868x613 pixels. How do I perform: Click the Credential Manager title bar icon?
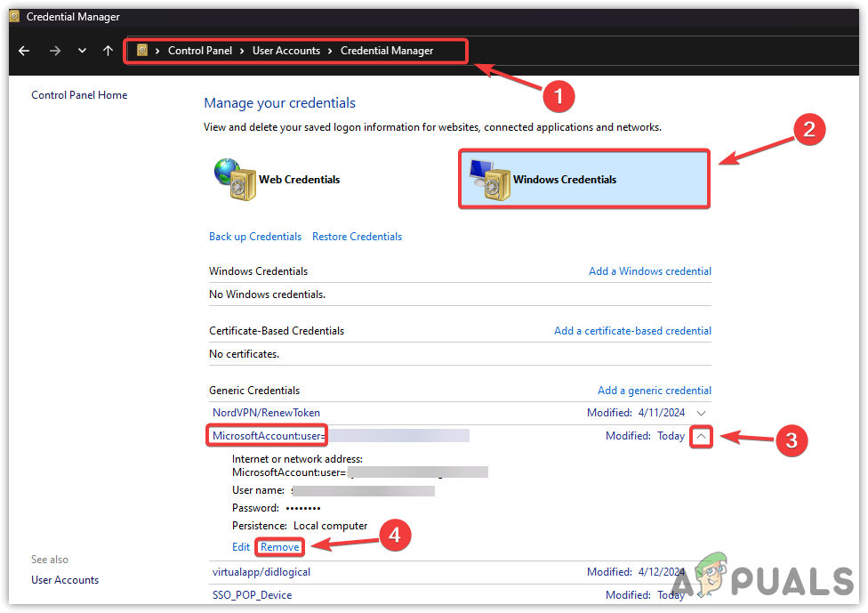(x=14, y=17)
